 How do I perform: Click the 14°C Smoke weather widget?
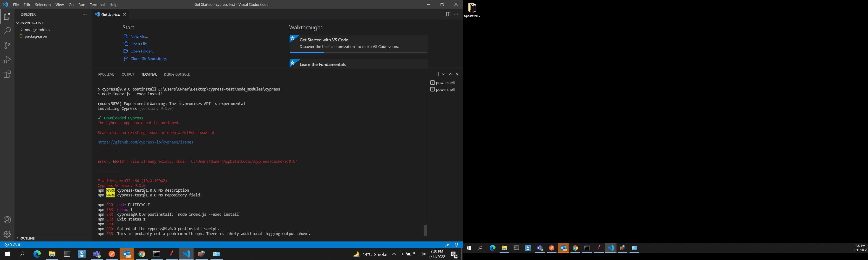coord(370,254)
